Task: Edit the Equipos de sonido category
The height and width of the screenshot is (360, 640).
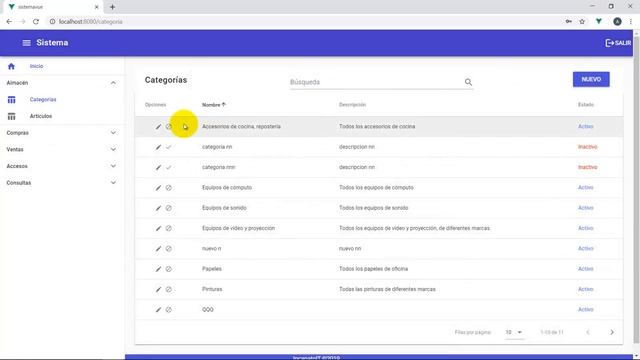Action: 158,208
